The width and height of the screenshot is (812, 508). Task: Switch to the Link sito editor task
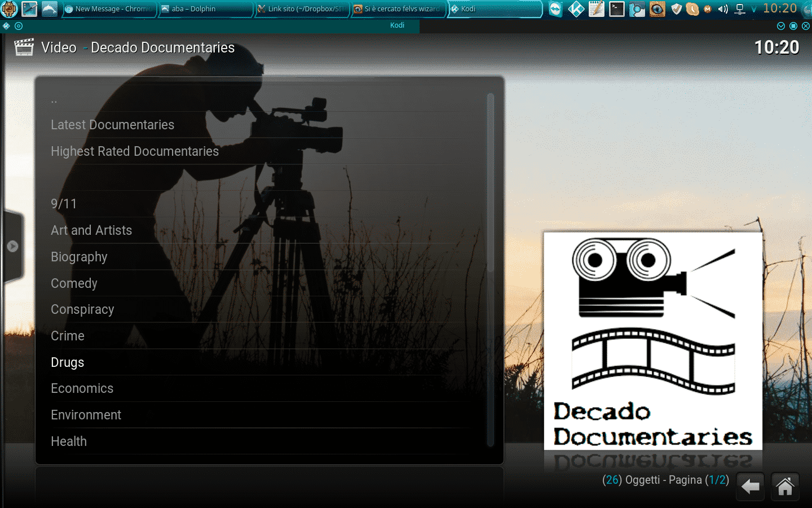coord(302,9)
